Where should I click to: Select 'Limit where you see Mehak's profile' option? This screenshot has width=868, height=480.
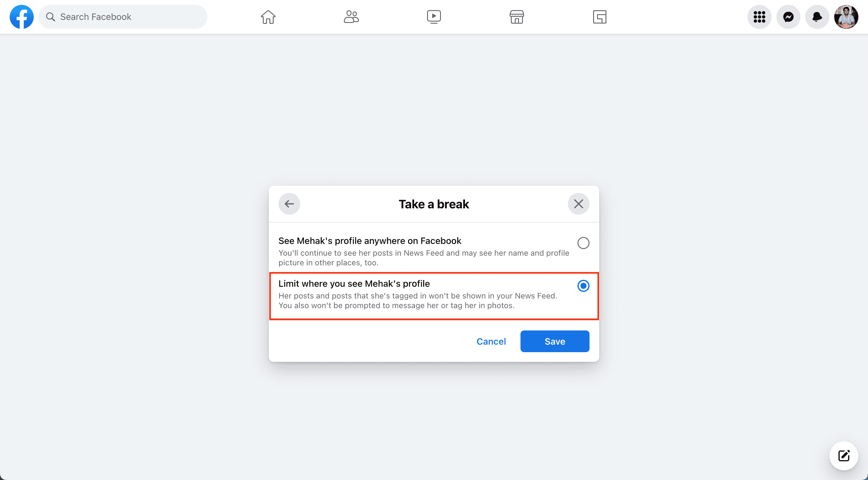(x=583, y=286)
